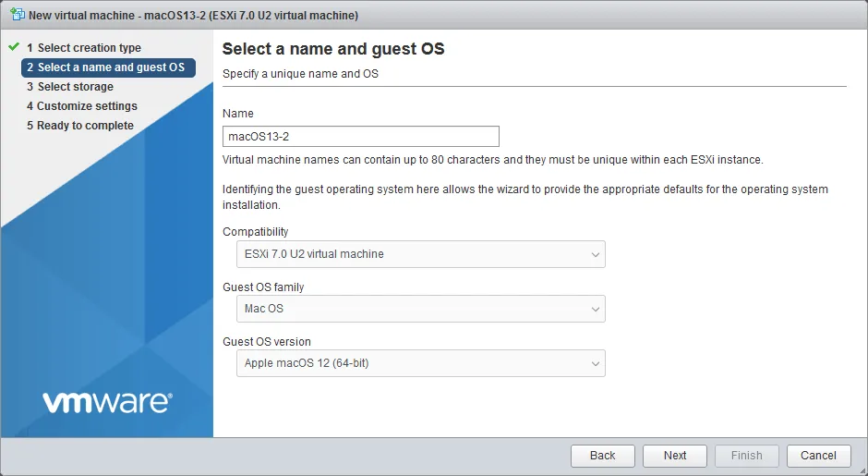Viewport: 868px width, 476px height.
Task: Expand the Guest OS family dropdown
Action: click(x=420, y=309)
